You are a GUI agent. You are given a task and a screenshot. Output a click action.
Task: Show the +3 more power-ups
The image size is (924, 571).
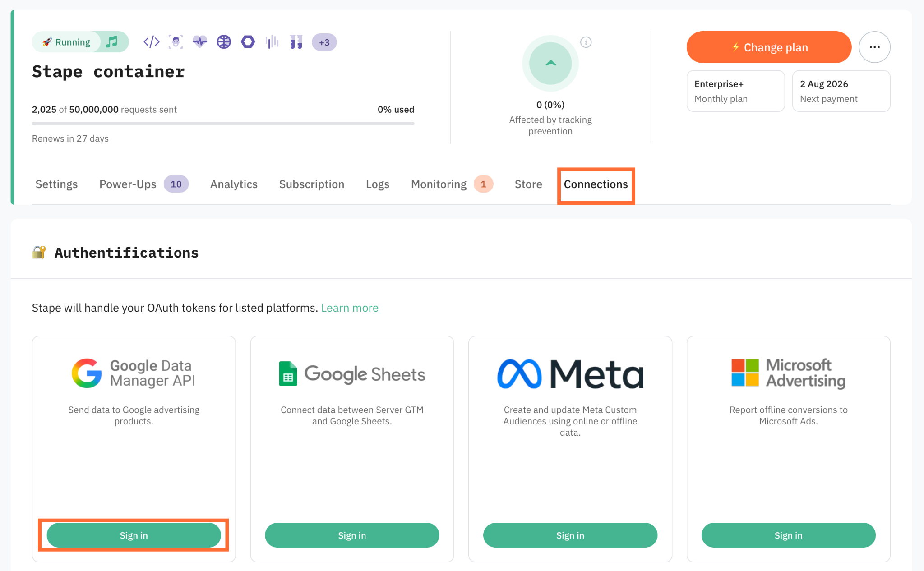click(324, 42)
